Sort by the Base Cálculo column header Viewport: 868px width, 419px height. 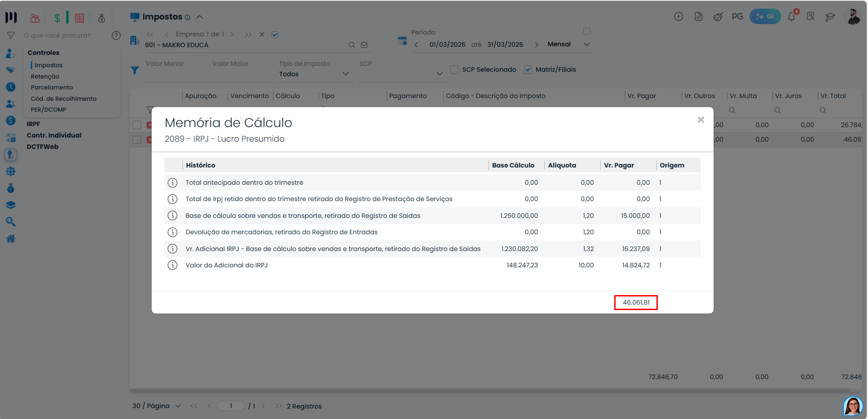[x=513, y=165]
